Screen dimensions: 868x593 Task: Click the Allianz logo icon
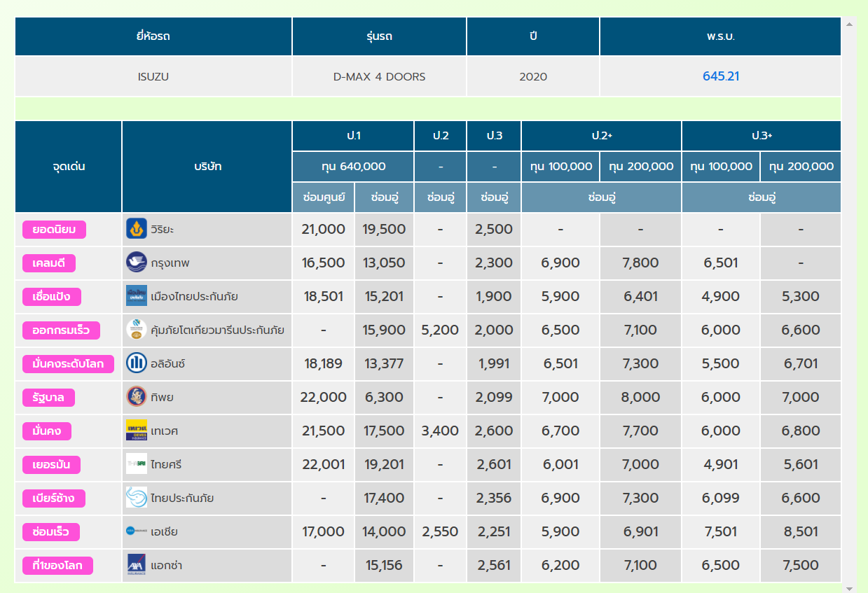(x=137, y=363)
